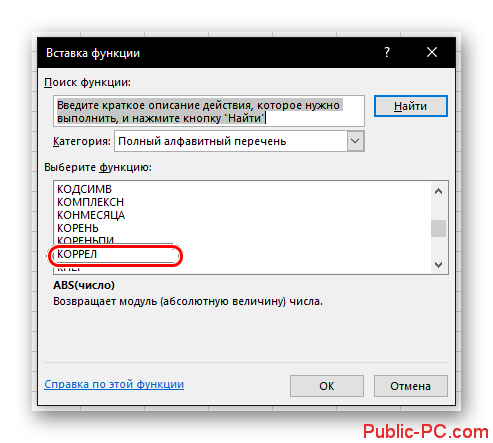Pick КОРЕНЬ from the function list
This screenshot has height=443, width=493.
point(78,228)
